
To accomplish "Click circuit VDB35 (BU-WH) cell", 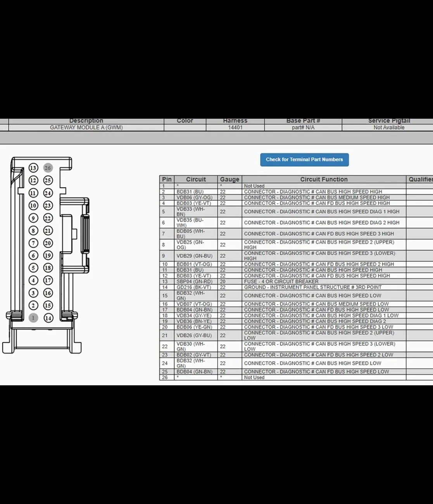I will click(196, 223).
